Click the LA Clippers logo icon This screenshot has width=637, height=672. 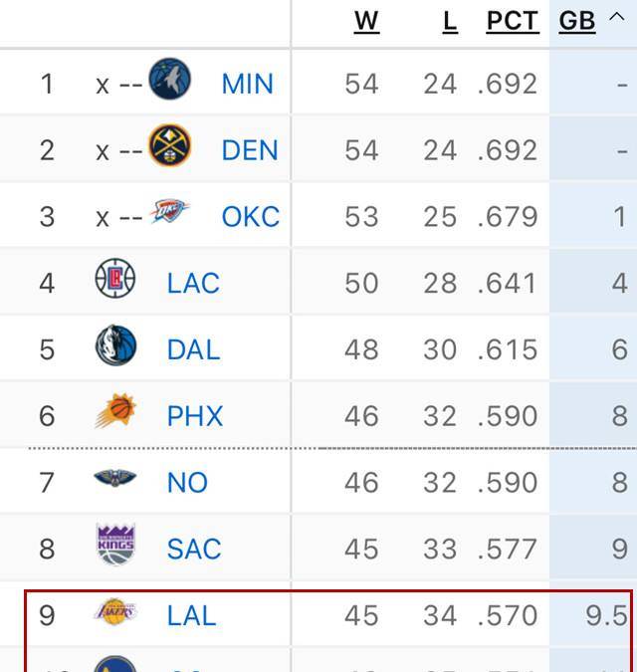(x=115, y=279)
